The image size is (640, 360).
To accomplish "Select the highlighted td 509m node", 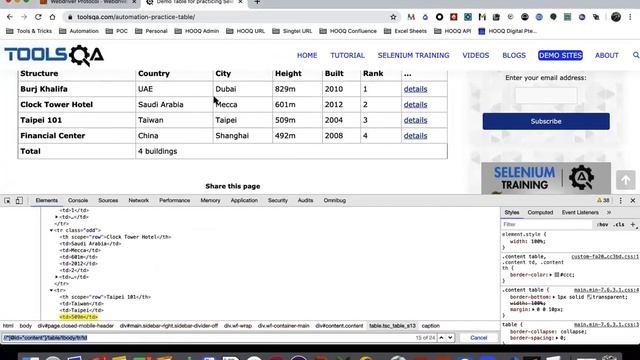I will pyautogui.click(x=79, y=317).
